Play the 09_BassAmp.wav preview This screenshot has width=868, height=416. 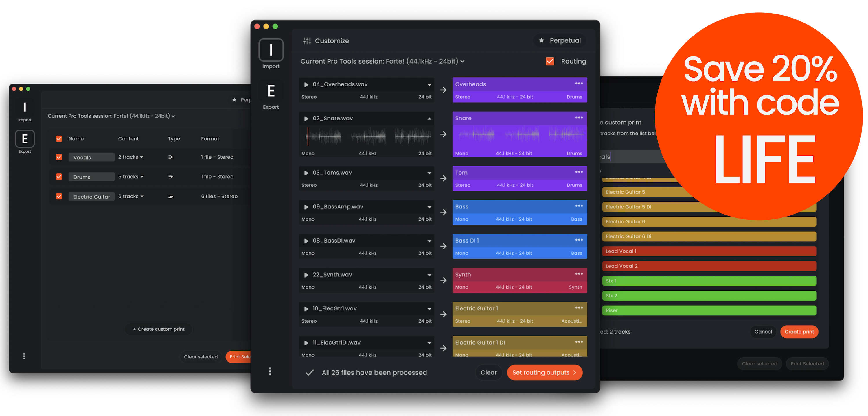[x=306, y=207]
